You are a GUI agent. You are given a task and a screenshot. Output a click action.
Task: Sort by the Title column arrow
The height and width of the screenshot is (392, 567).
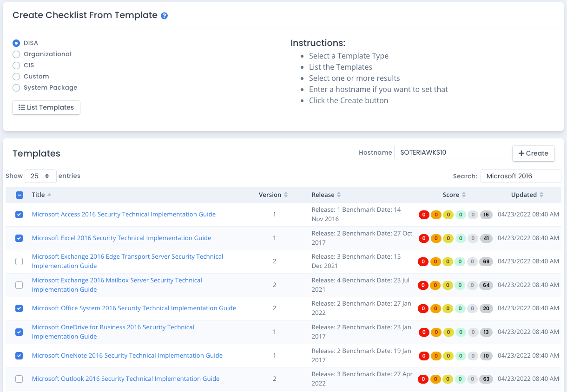click(49, 195)
